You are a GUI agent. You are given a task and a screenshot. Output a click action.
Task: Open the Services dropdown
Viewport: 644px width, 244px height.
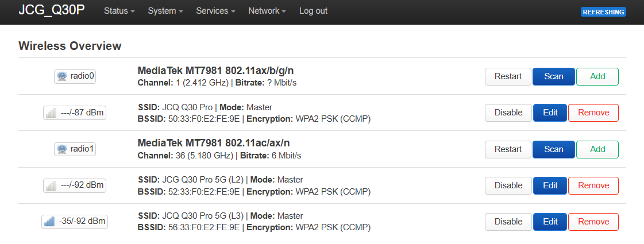point(215,11)
